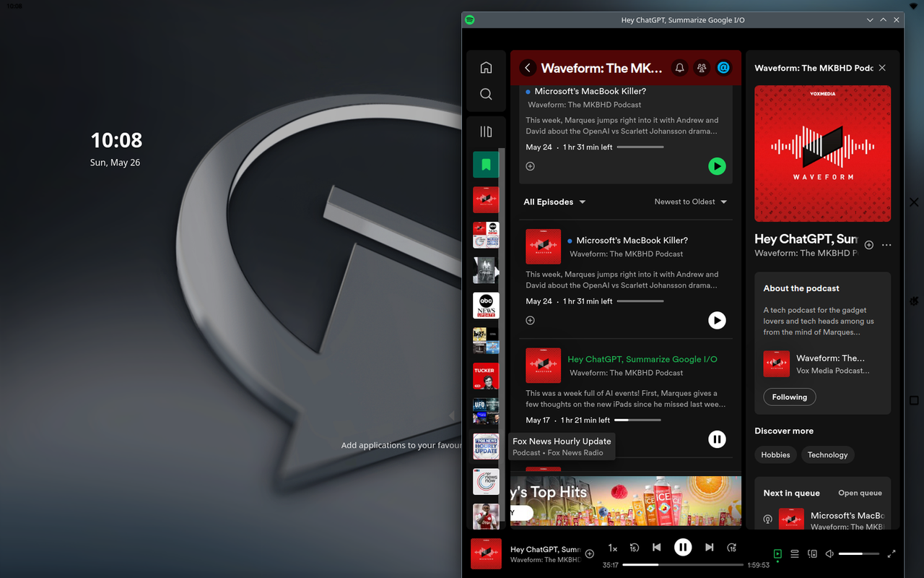Click X icon on right screen edge
The width and height of the screenshot is (924, 578).
(913, 202)
